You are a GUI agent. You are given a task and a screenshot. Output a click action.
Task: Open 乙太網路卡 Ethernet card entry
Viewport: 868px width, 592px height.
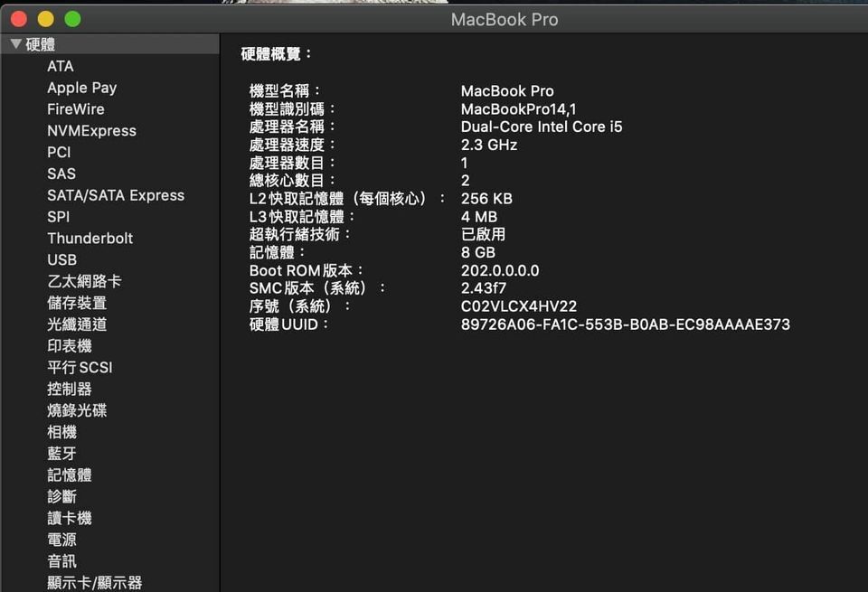click(x=85, y=282)
